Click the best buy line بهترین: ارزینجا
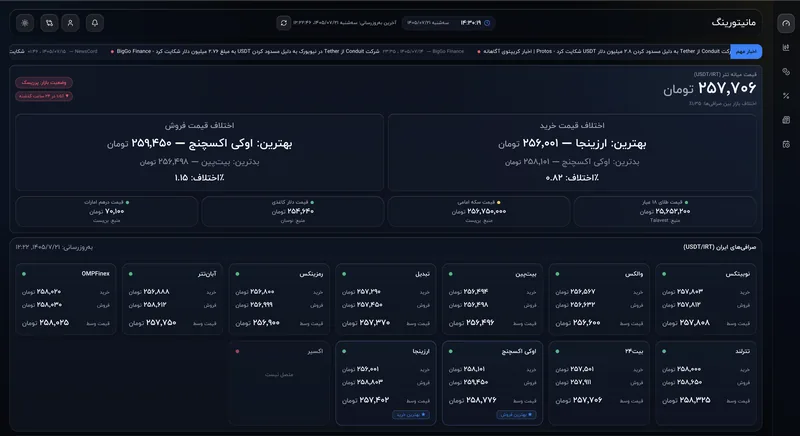 pos(572,144)
